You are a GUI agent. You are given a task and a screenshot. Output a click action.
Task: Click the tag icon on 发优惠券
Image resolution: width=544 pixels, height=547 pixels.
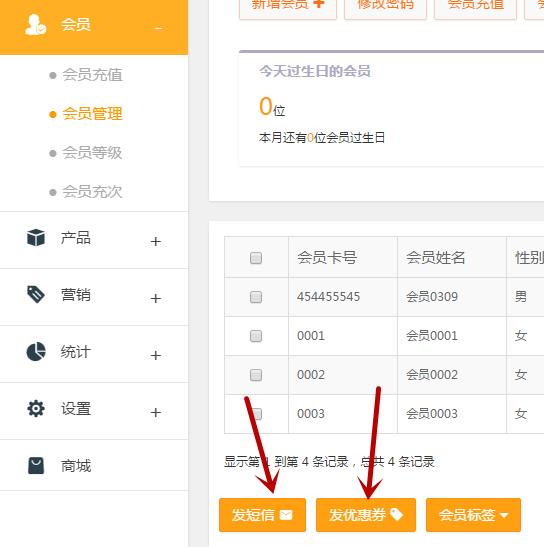[x=396, y=514]
